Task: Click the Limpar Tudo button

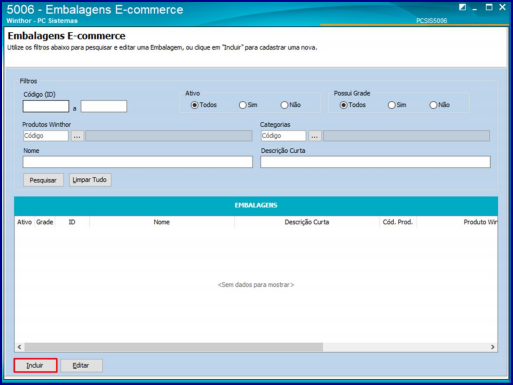Action: pyautogui.click(x=90, y=180)
